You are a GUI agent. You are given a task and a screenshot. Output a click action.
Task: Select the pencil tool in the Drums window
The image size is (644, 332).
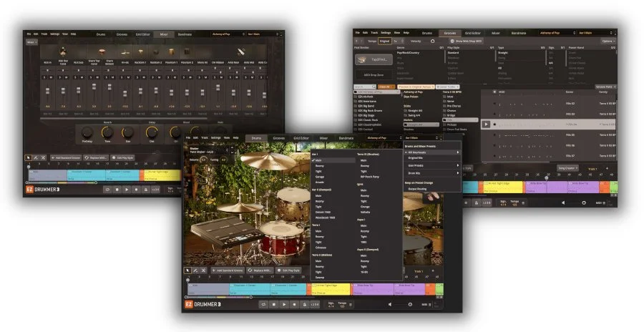coord(195,270)
